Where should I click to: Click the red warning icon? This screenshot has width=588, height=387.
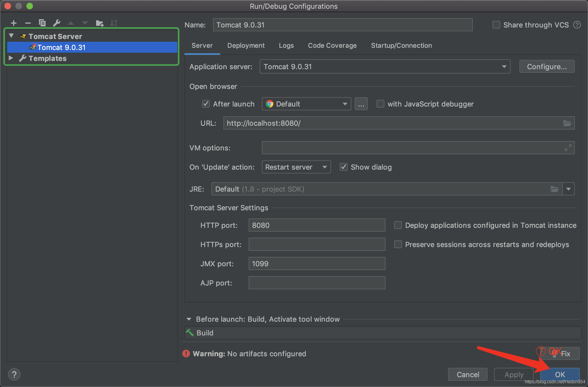(186, 354)
